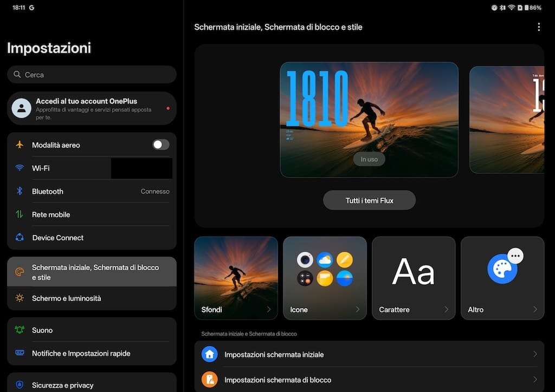The height and width of the screenshot is (392, 555).
Task: Click the three-dot overflow menu icon
Action: (538, 27)
